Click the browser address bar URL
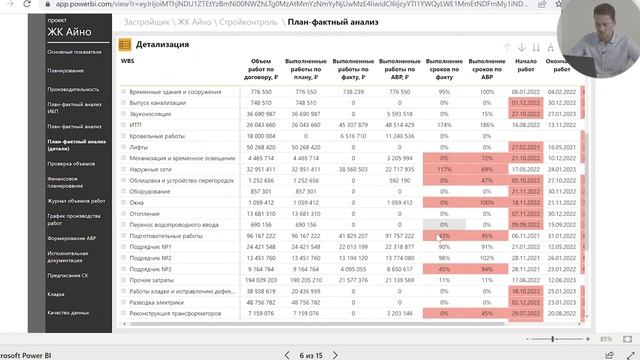 [x=291, y=4]
